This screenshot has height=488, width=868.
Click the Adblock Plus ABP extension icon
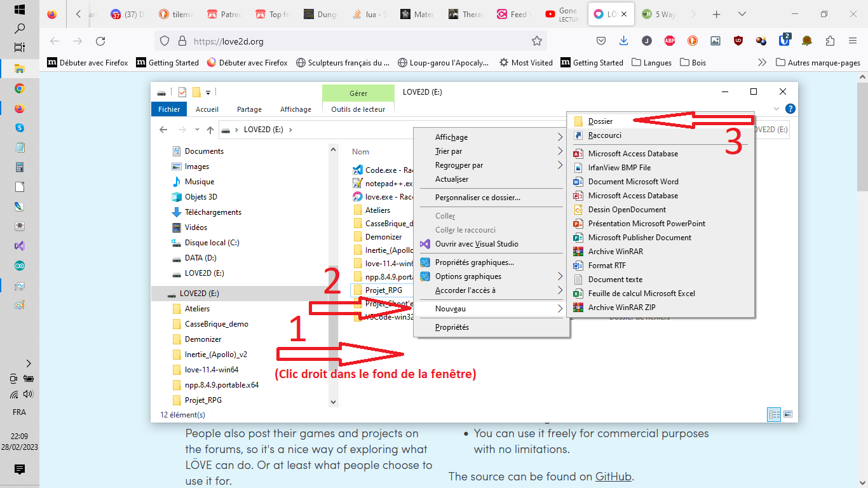point(669,41)
